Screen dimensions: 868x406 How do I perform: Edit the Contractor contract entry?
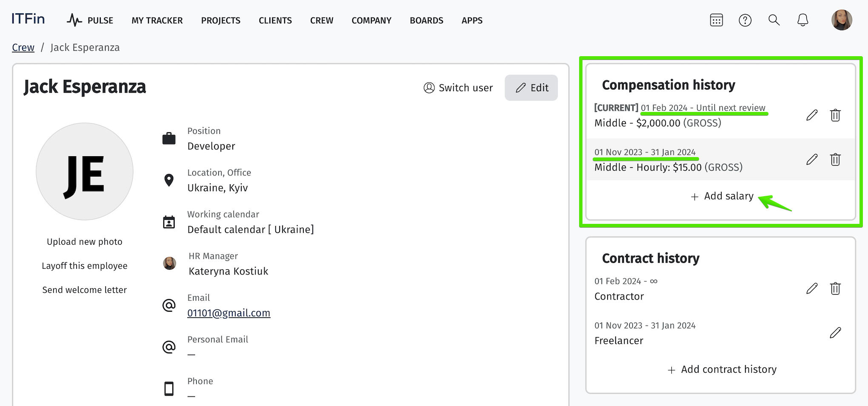(812, 289)
